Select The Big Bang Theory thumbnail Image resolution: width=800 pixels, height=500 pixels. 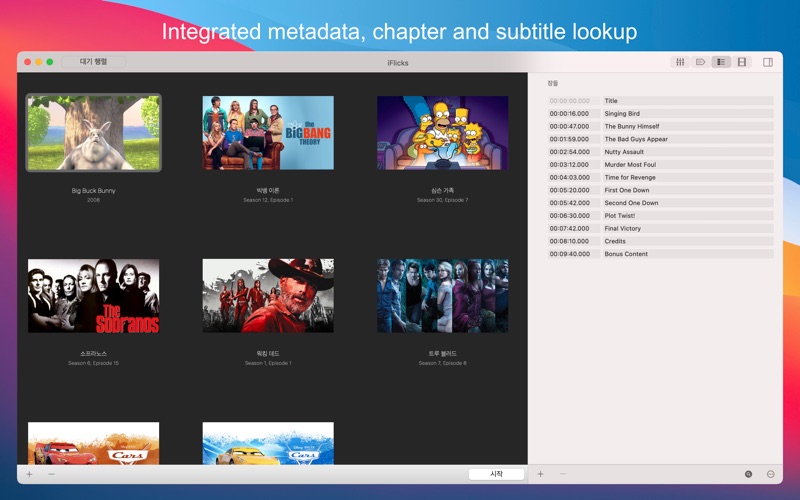(x=268, y=133)
